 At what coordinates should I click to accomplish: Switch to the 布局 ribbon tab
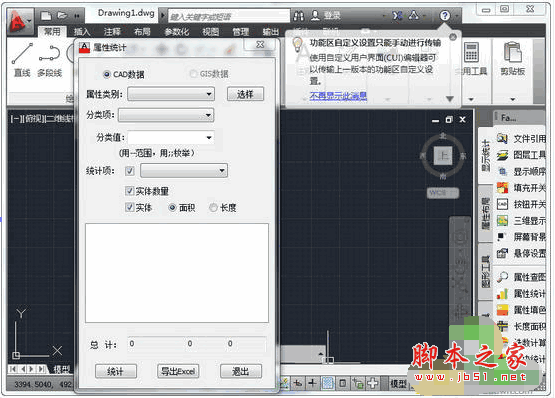click(142, 32)
